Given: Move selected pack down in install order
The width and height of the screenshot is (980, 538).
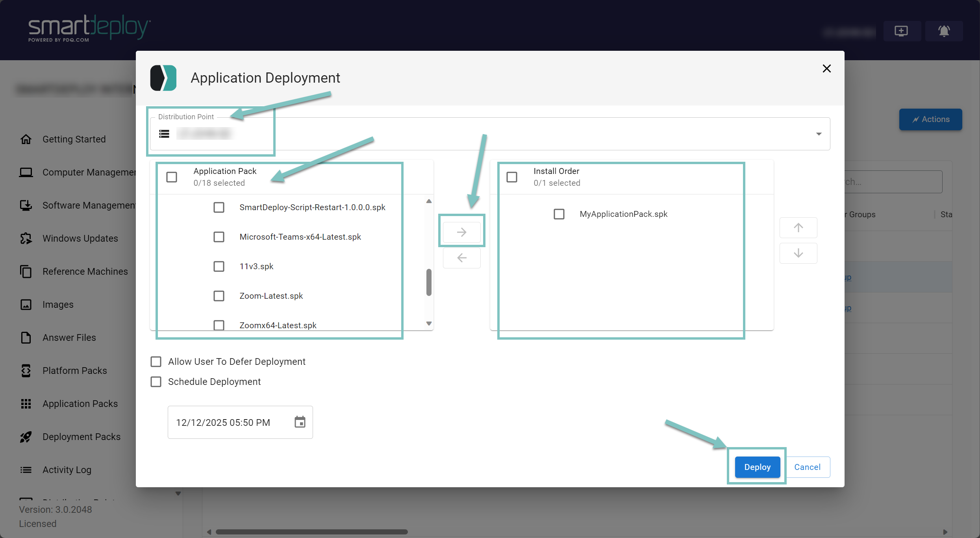Looking at the screenshot, I should tap(798, 253).
